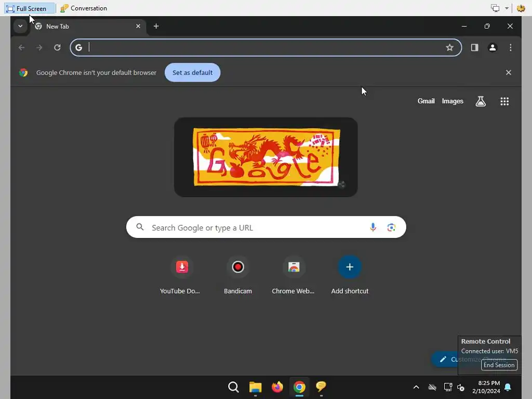Click the Google icon in the address bar

pos(79,47)
